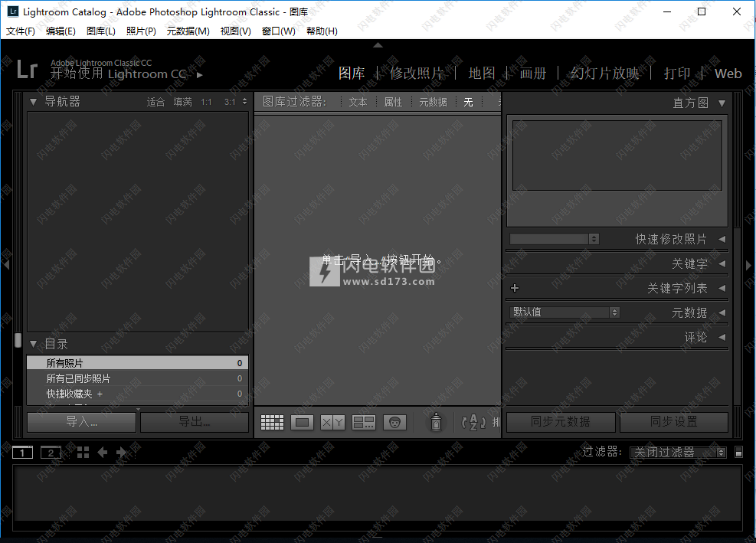
Task: Collapse the 导航器 panel triangle
Action: (33, 102)
